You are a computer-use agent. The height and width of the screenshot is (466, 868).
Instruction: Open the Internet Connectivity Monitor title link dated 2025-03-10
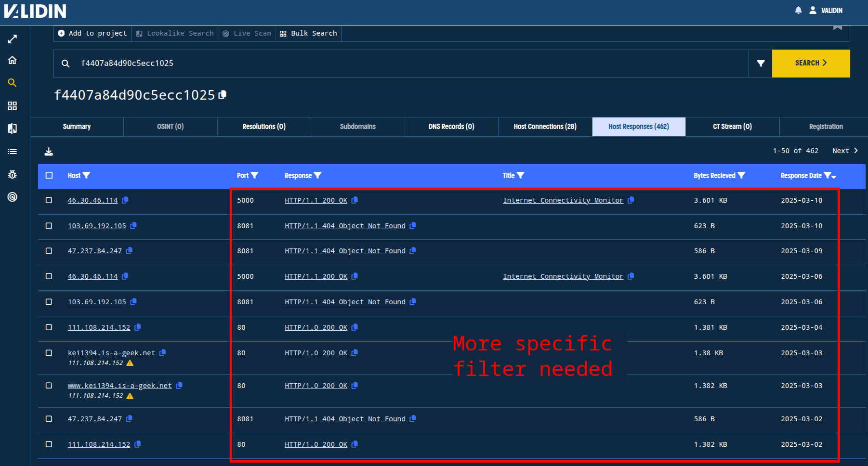coord(563,200)
